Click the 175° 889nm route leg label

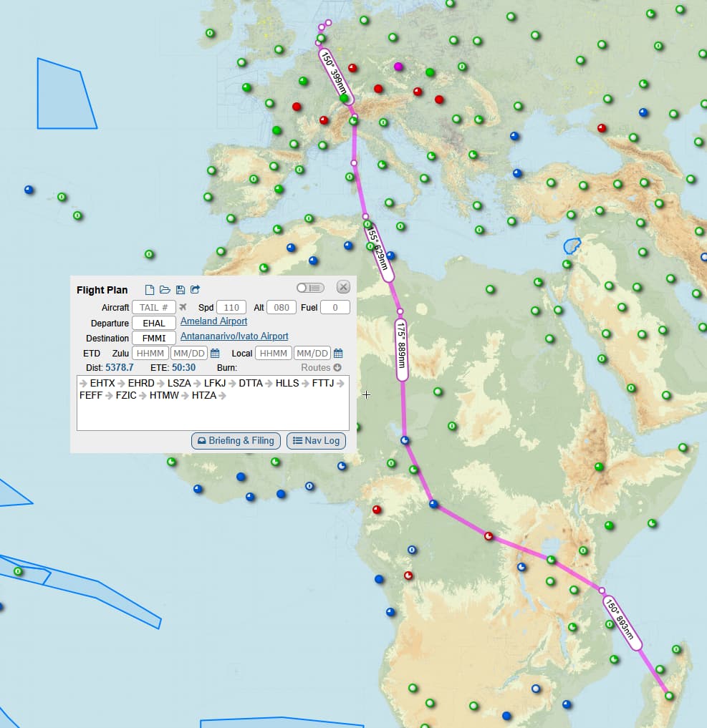click(402, 350)
